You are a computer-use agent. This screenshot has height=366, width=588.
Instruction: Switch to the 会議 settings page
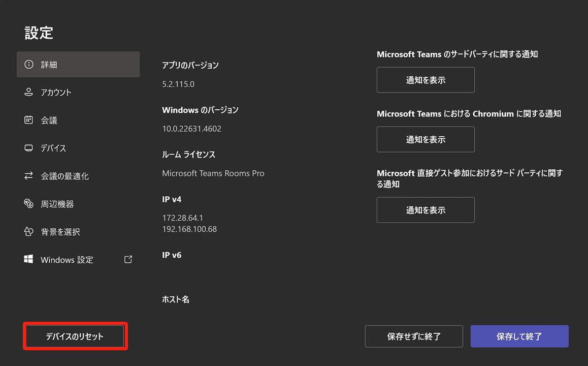coord(49,120)
